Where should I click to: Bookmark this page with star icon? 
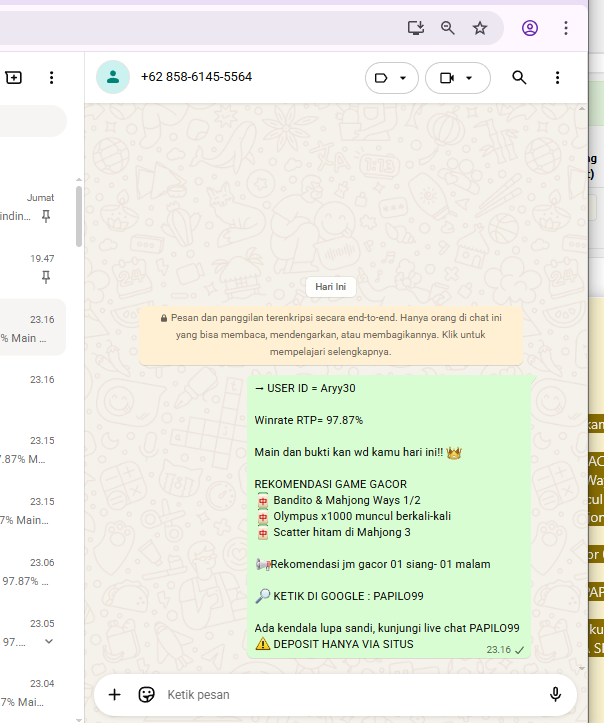pos(480,28)
